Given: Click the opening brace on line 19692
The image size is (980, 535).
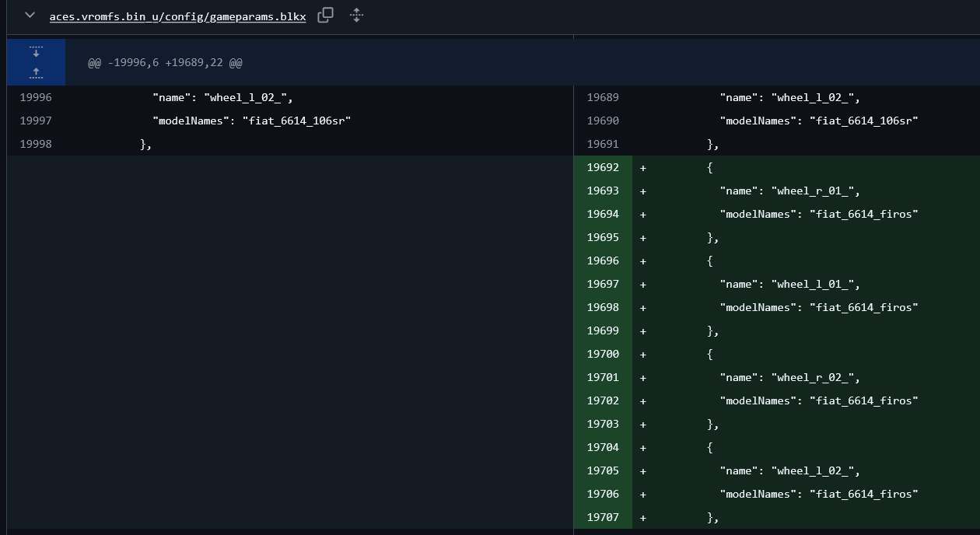Looking at the screenshot, I should pyautogui.click(x=710, y=167).
